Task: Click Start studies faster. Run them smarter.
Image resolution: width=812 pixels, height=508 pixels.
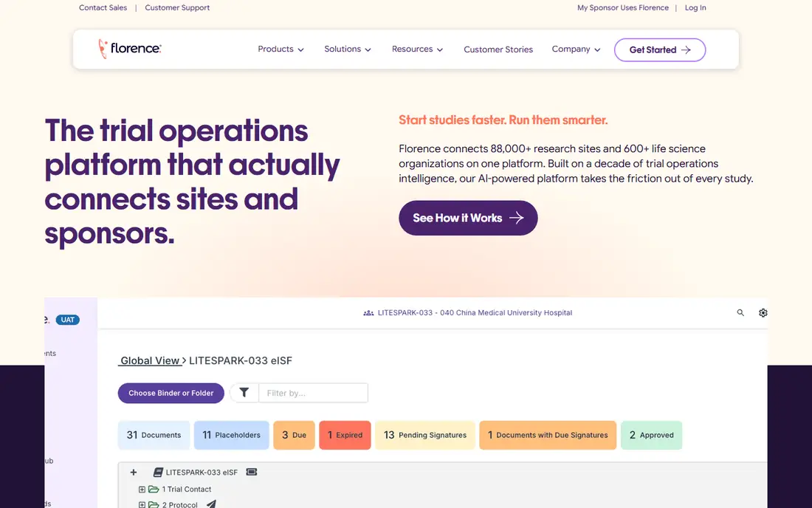Action: (x=503, y=120)
